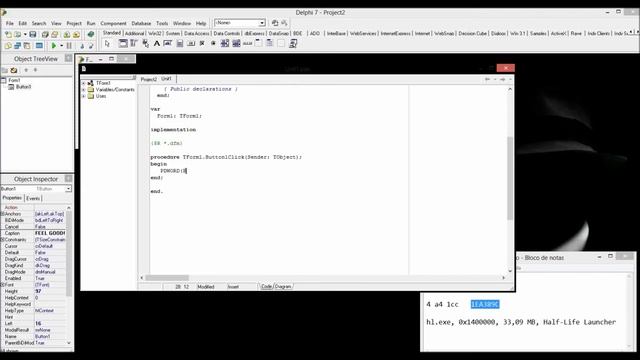Click the Help contents book icon
This screenshot has width=640, height=360.
coord(91,34)
